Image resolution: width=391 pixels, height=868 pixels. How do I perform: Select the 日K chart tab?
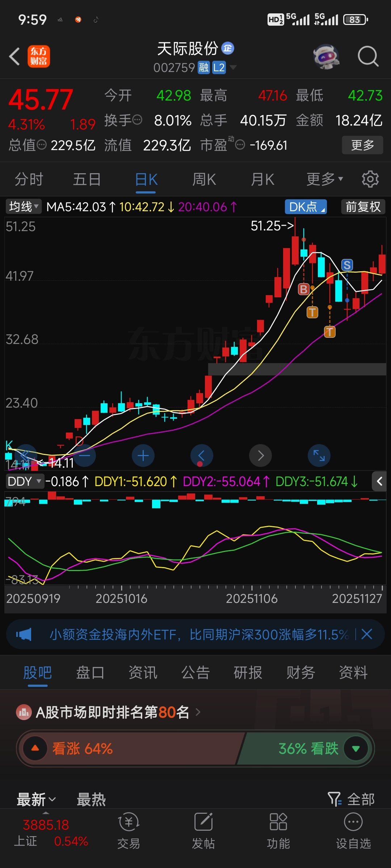coord(146,179)
